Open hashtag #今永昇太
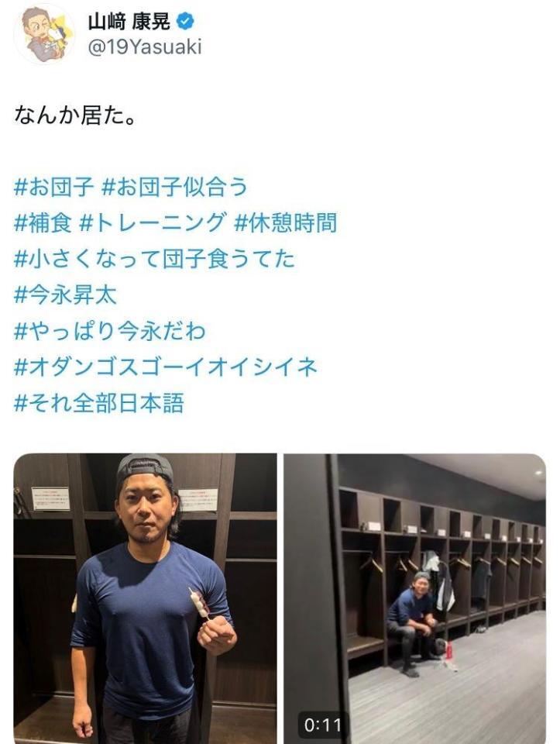 (x=65, y=294)
